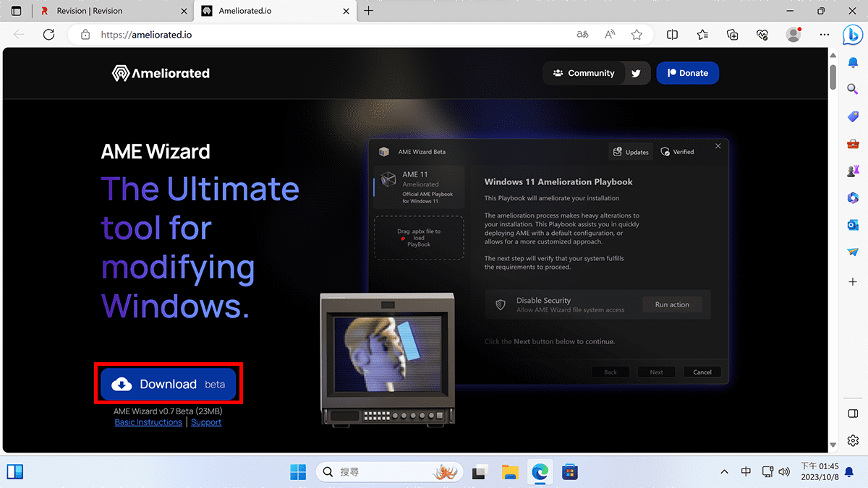Open the input method indicator menu

pos(746,471)
